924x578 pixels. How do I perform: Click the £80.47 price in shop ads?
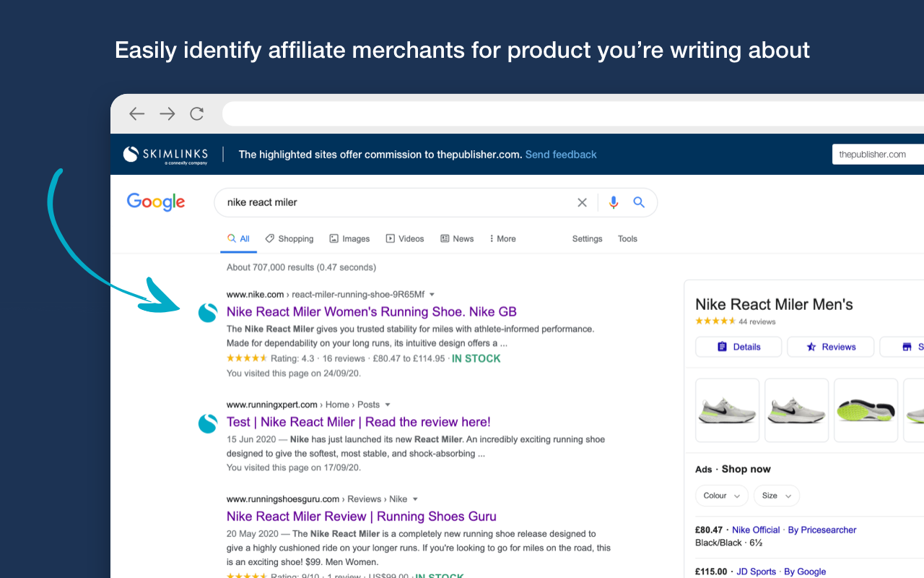[x=709, y=530]
